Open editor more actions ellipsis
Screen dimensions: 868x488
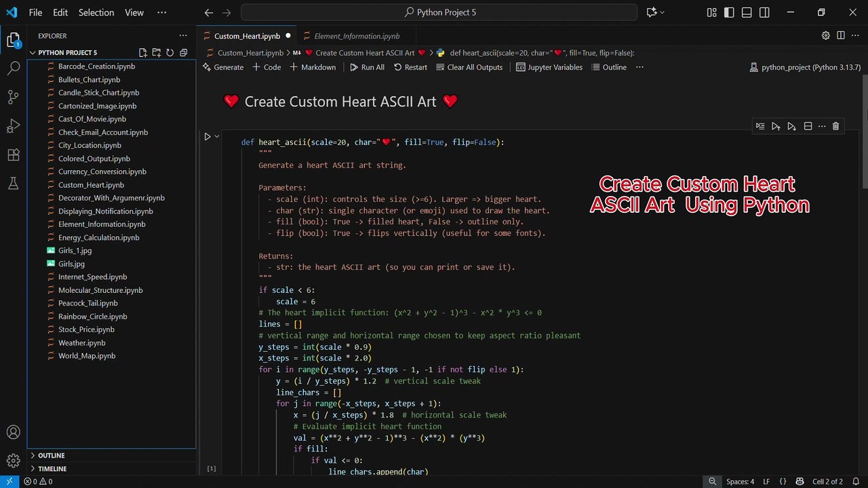pos(854,35)
